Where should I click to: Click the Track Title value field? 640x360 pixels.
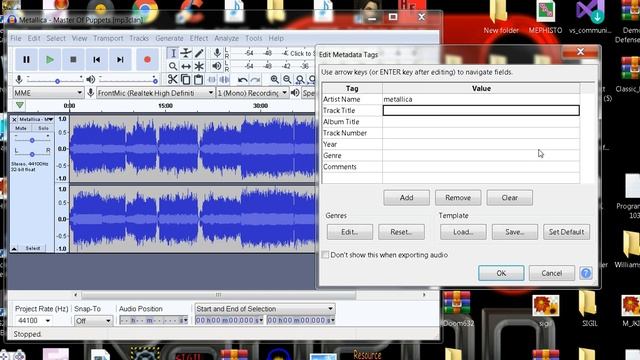coord(481,110)
